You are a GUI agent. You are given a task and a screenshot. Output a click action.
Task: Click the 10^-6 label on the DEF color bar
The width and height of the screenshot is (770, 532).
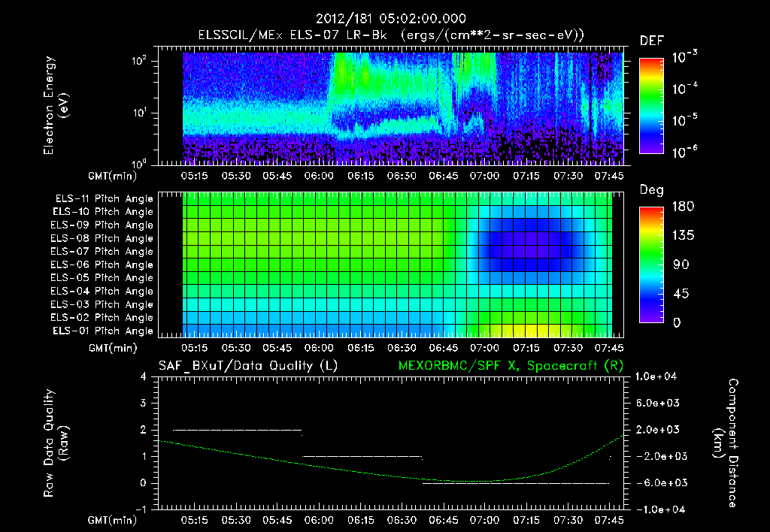(684, 152)
